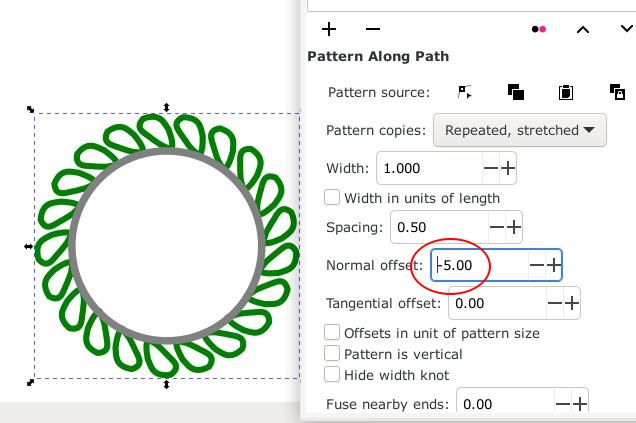Enable Offsets in unit of pattern size
The image size is (636, 423).
[332, 333]
